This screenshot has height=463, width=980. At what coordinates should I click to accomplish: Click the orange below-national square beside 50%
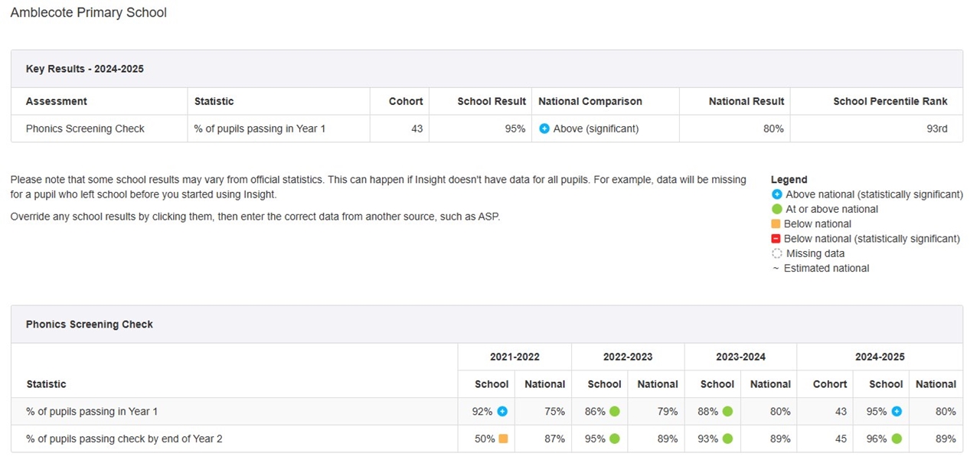coord(503,439)
